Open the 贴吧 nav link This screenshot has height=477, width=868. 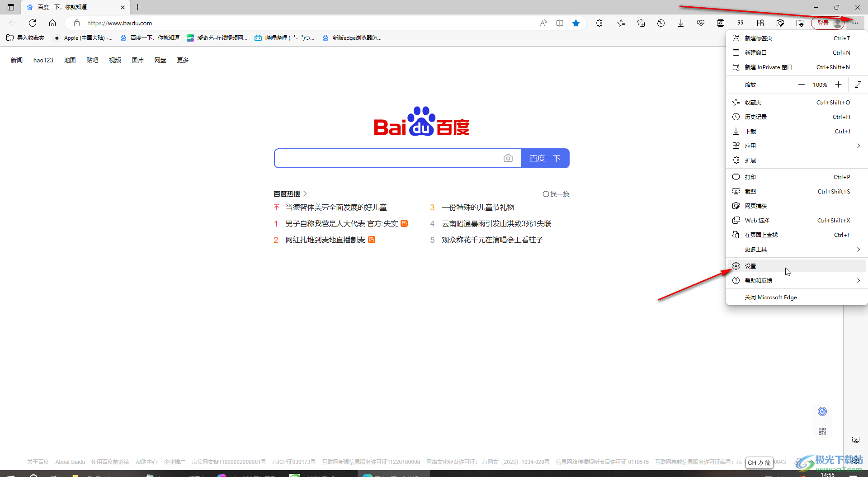click(x=92, y=60)
